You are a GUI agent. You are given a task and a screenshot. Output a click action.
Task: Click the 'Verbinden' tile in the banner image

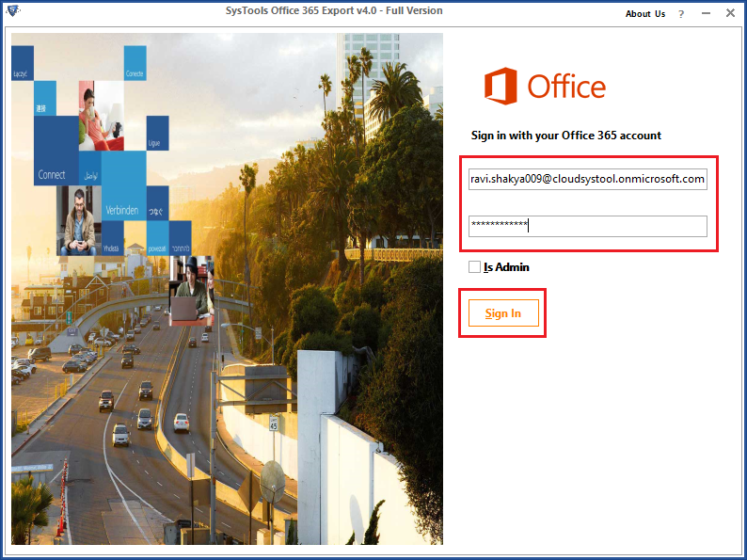[x=123, y=185]
